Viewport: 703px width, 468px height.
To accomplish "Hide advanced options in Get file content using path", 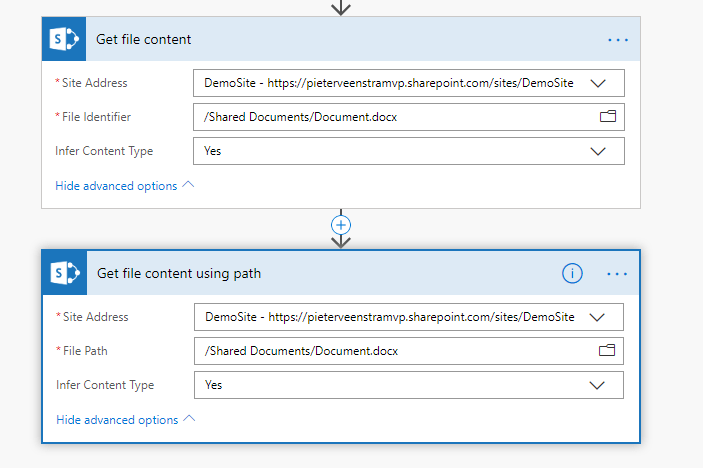I will (126, 420).
